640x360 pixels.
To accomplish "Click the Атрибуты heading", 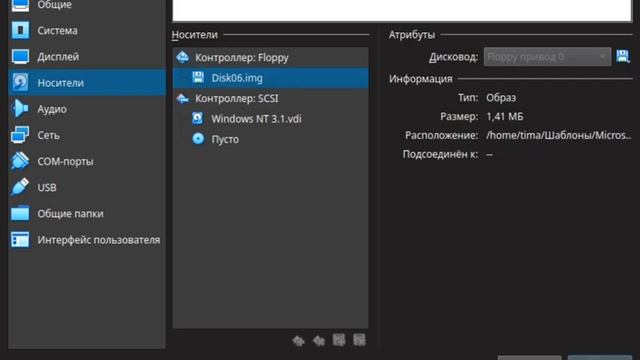I will (x=412, y=35).
